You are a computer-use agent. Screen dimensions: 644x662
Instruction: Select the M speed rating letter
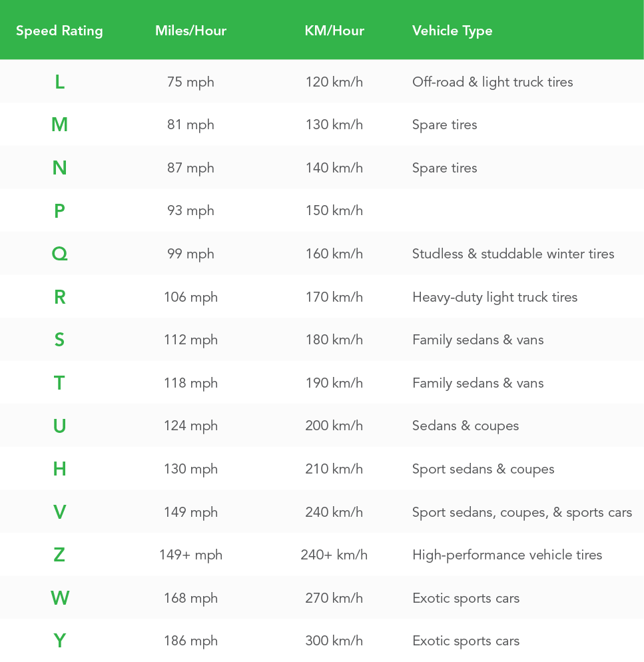59,125
